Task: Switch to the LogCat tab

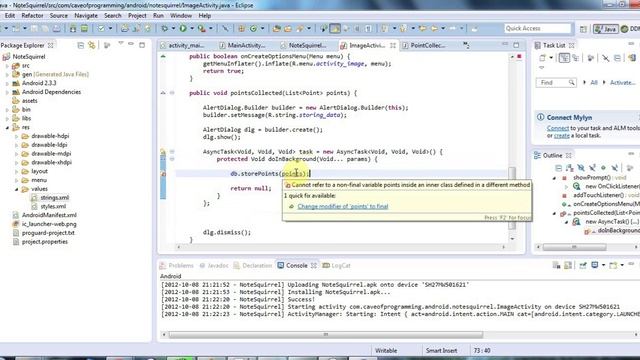Action: point(337,265)
